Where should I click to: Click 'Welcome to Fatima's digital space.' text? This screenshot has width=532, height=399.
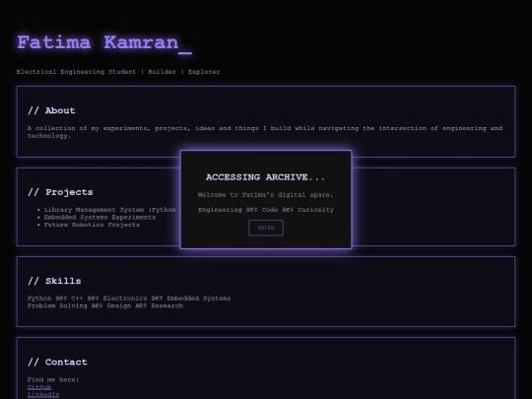click(265, 195)
